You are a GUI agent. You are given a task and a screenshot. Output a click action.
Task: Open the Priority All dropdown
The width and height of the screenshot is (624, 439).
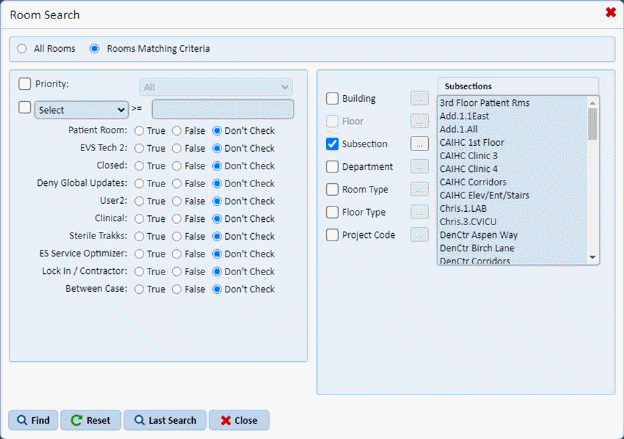(x=216, y=87)
